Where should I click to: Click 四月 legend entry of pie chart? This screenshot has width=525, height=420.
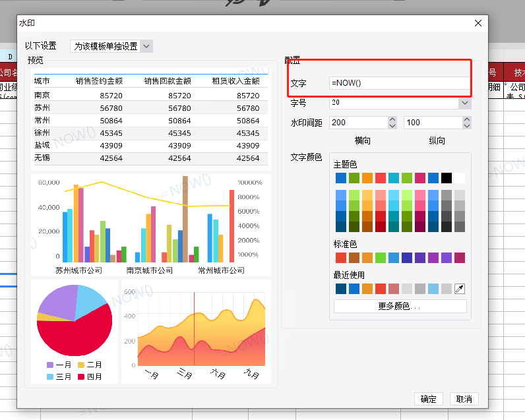[x=90, y=376]
